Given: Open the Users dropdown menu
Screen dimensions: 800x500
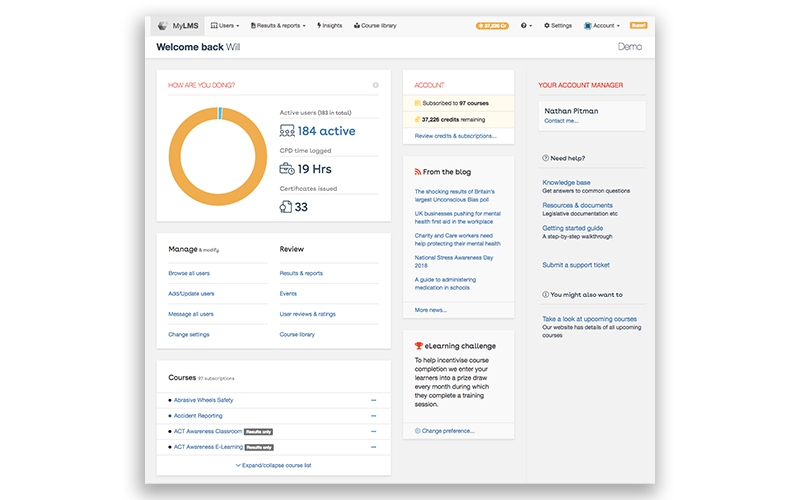Looking at the screenshot, I should click(x=225, y=25).
